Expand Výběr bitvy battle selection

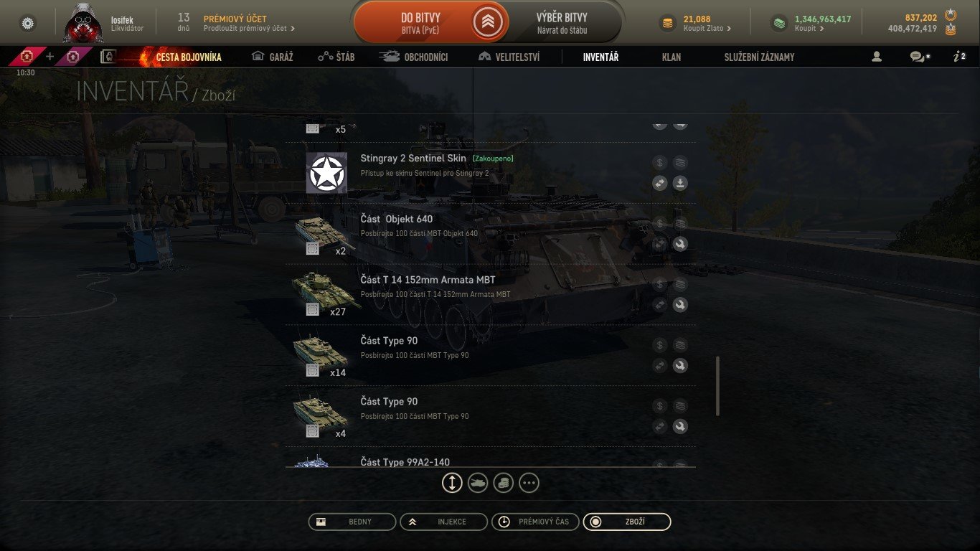coord(562,23)
